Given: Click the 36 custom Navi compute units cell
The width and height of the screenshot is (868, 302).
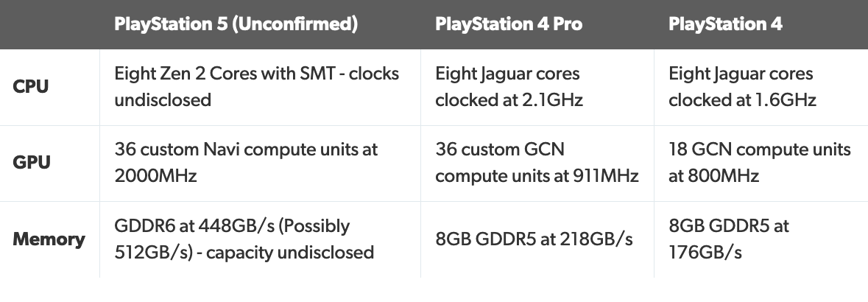Looking at the screenshot, I should point(260,164).
